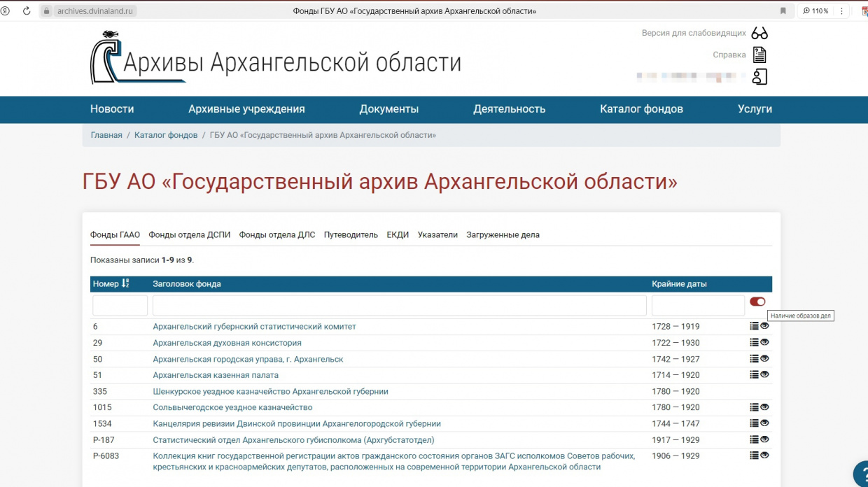
Task: Go to Каталог фондов breadcrumb link
Action: coord(166,135)
